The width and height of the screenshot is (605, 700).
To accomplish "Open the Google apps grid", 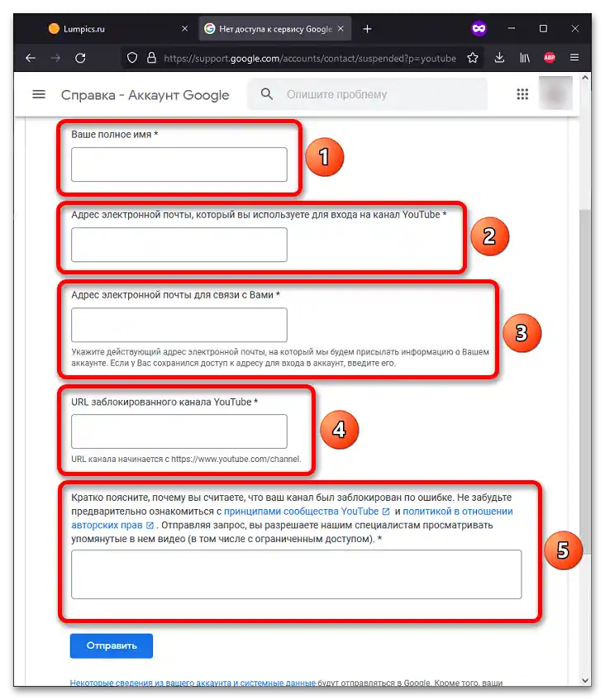I will coord(522,94).
